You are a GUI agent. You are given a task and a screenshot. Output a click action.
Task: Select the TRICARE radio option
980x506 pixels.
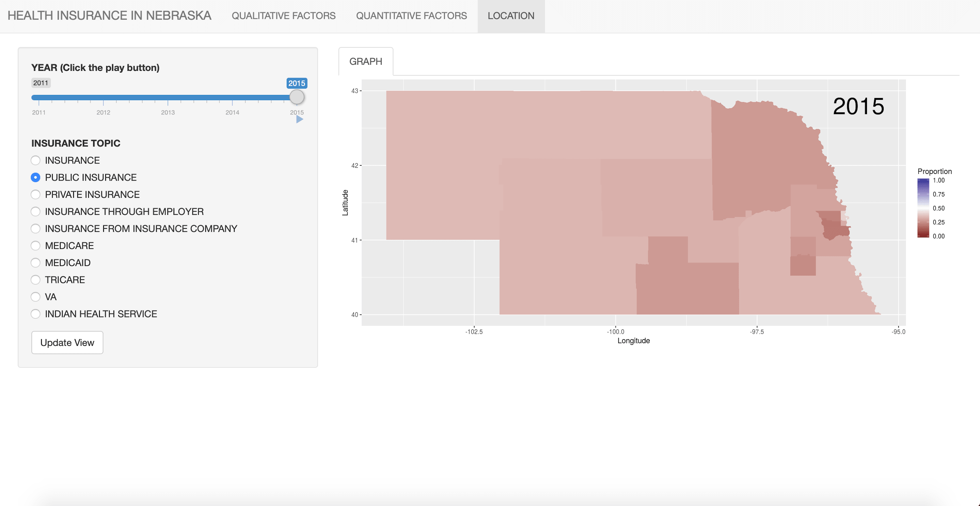(x=35, y=280)
